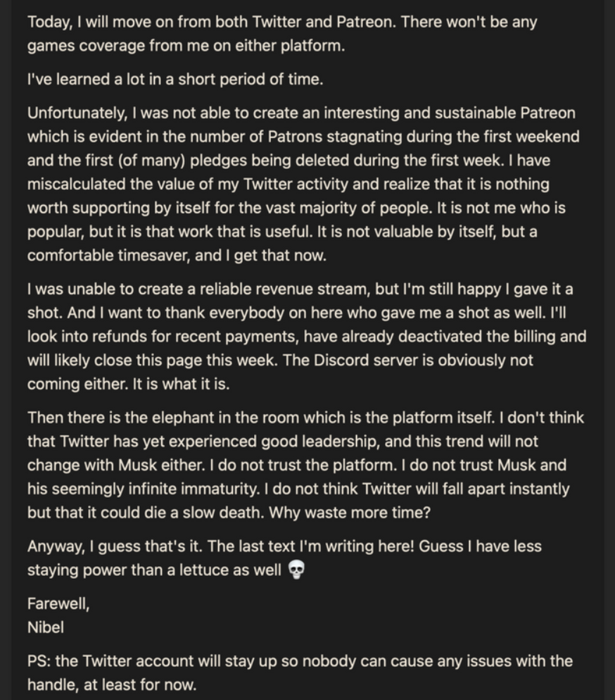Click the word 'Farewell,'

58,604
